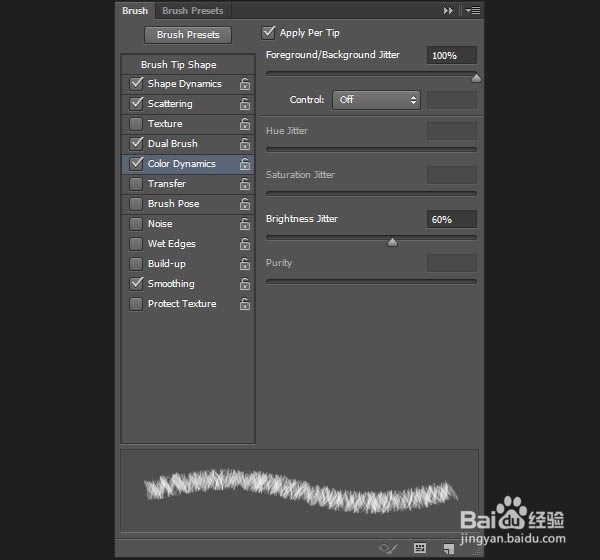Enable Transfer checkbox
This screenshot has height=560, width=600.
pos(136,184)
